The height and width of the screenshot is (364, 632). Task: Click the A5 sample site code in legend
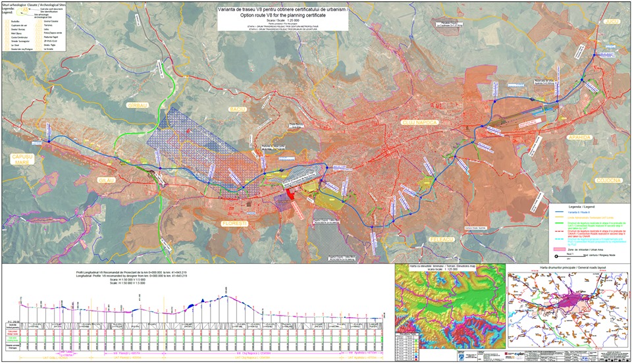point(26,9)
